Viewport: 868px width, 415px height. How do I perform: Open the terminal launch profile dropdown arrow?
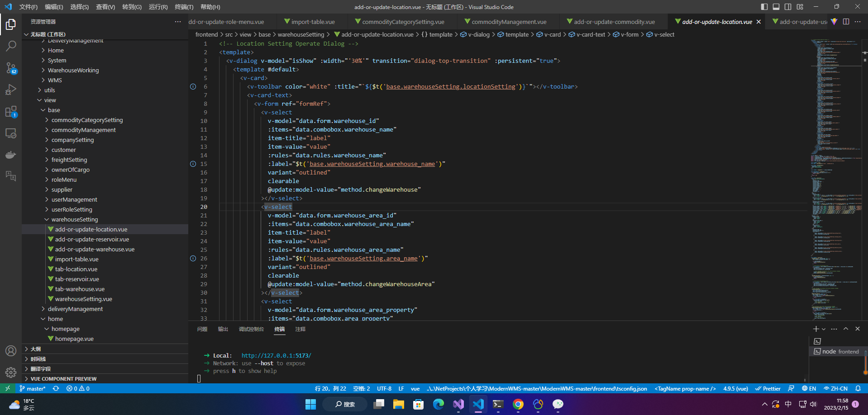pos(824,329)
